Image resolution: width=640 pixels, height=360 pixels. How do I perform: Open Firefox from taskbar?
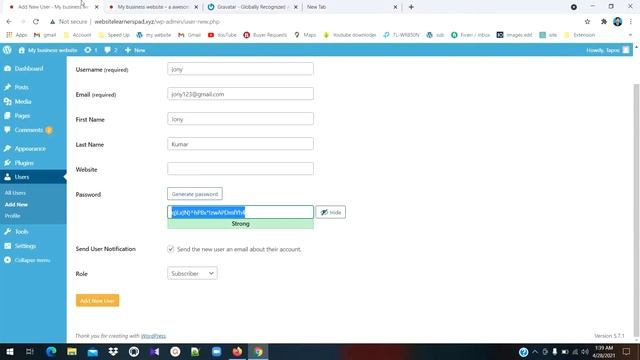tap(237, 351)
